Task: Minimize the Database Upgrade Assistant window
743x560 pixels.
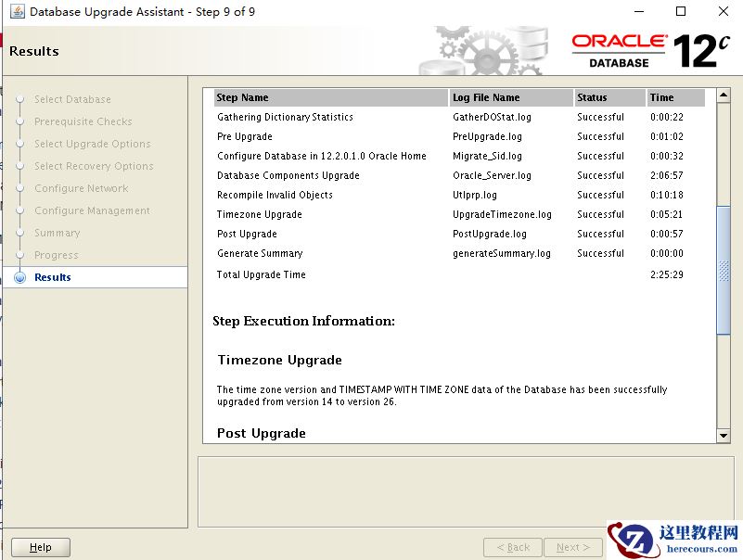Action: (x=639, y=11)
